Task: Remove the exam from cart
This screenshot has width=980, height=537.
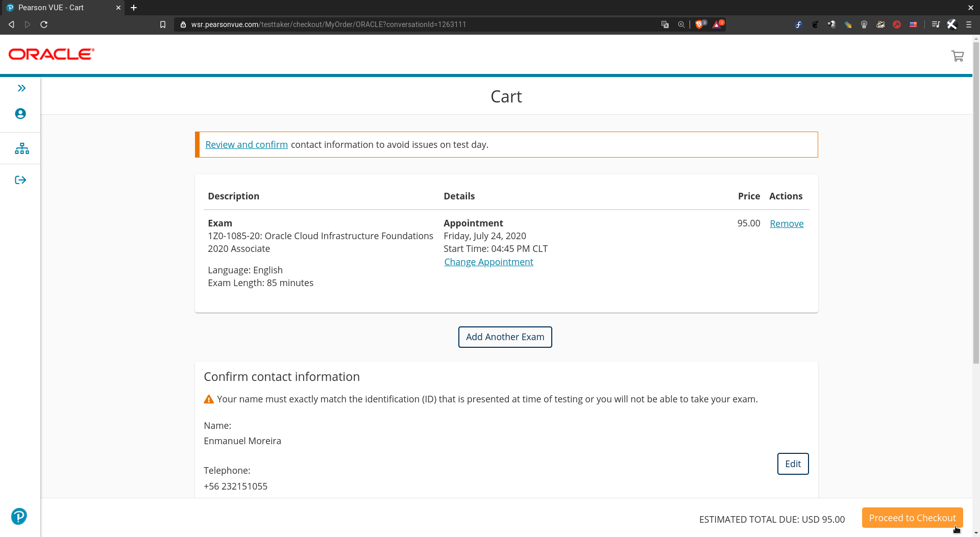Action: click(x=787, y=224)
